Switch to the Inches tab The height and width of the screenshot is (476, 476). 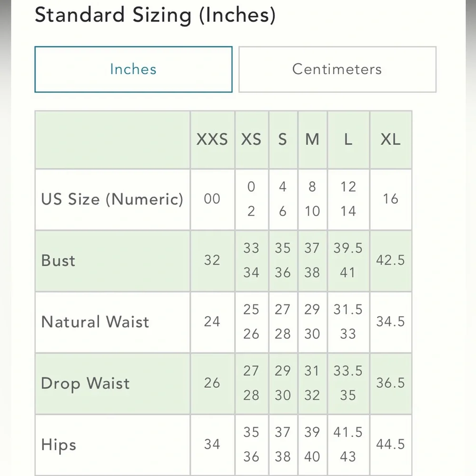[133, 69]
